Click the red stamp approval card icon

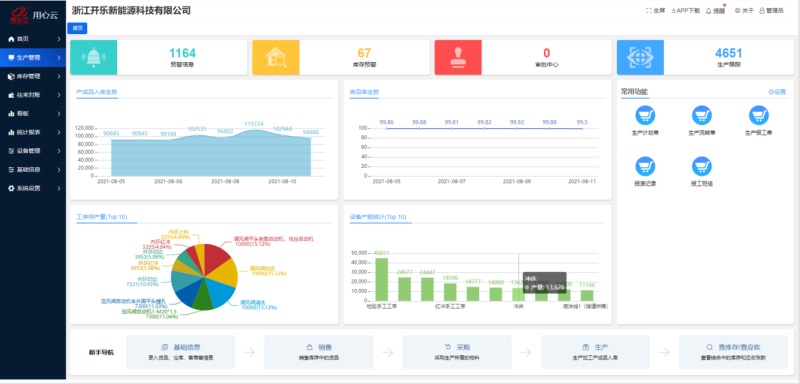pyautogui.click(x=458, y=58)
